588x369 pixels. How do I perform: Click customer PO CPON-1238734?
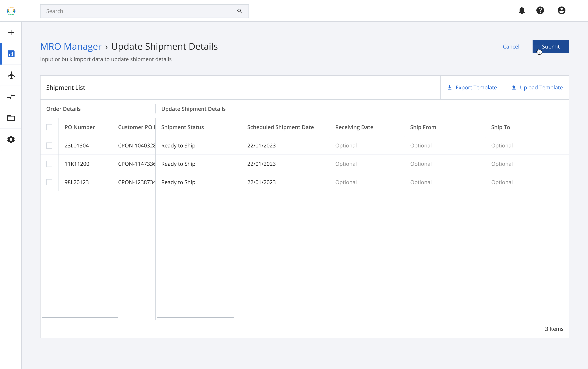[x=137, y=182]
